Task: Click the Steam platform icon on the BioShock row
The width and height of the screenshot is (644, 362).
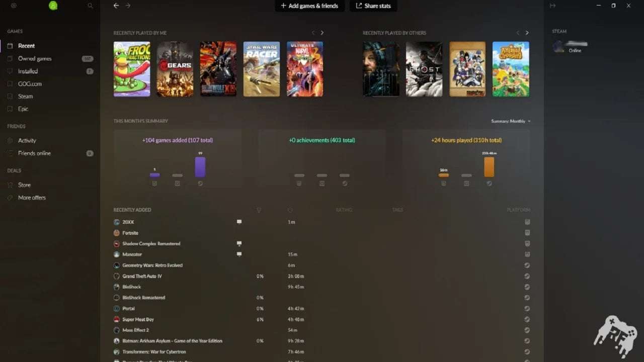Action: pyautogui.click(x=527, y=287)
